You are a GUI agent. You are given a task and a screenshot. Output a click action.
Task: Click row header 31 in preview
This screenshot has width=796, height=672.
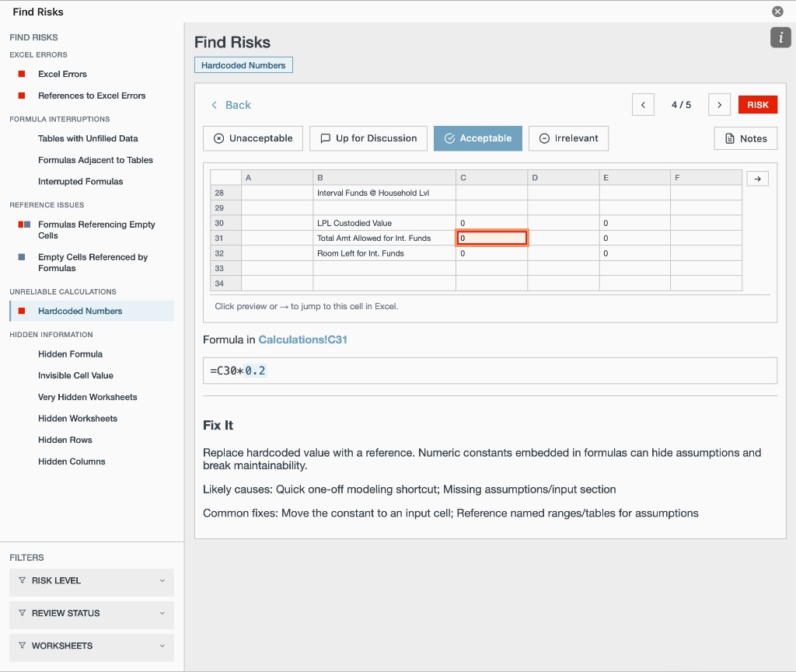(225, 238)
